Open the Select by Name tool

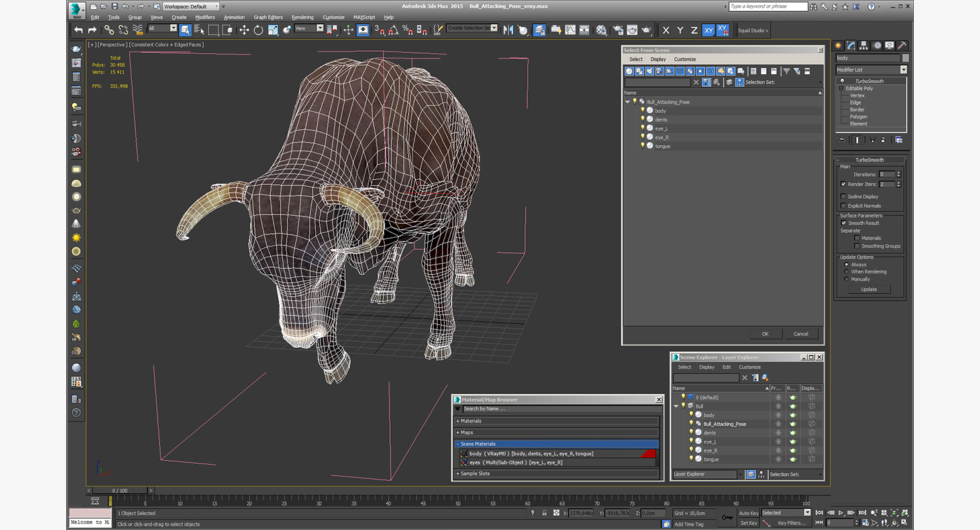tap(199, 30)
